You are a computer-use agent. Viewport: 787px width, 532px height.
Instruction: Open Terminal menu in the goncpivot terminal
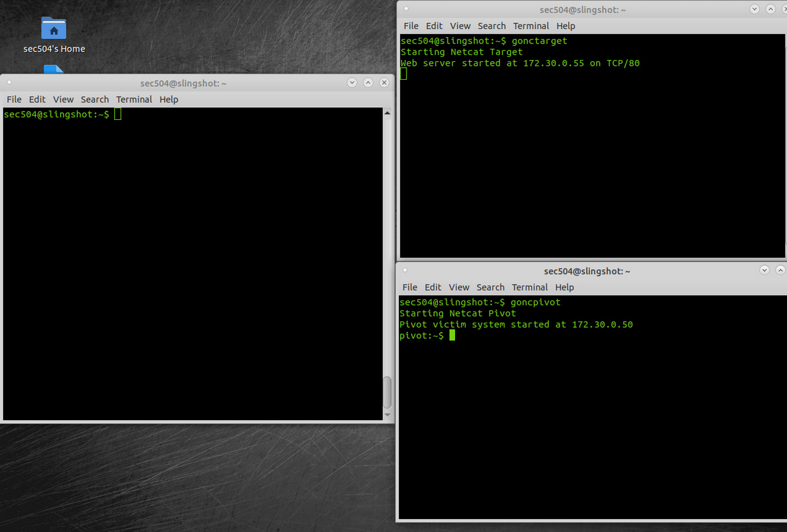(530, 288)
